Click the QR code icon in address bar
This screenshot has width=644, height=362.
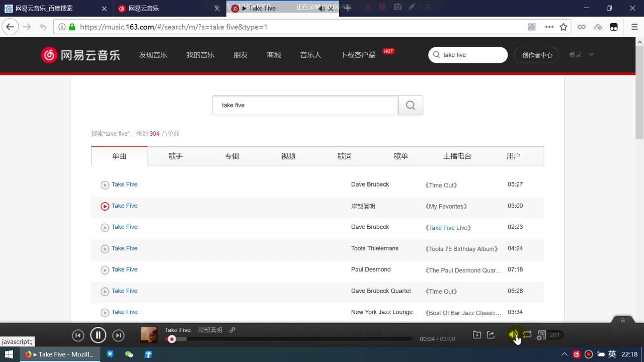[x=532, y=27]
